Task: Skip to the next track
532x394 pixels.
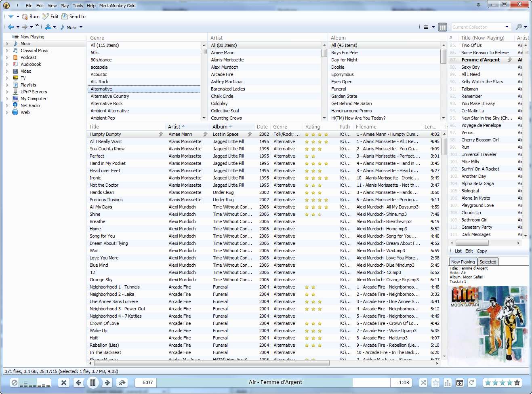Action: point(107,383)
